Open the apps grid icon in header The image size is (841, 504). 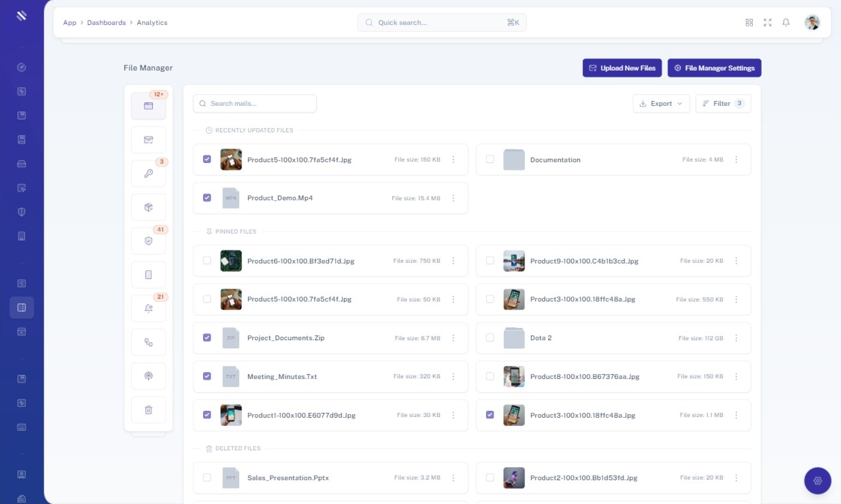(x=749, y=22)
